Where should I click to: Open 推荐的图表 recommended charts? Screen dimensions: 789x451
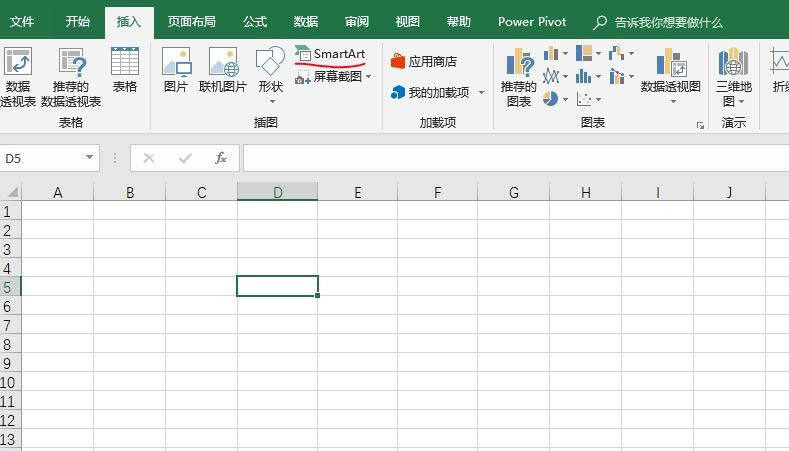519,77
